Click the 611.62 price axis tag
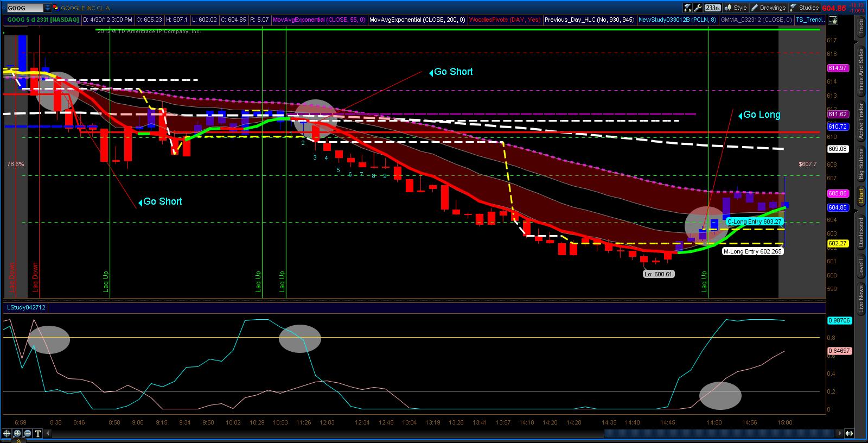 point(838,115)
